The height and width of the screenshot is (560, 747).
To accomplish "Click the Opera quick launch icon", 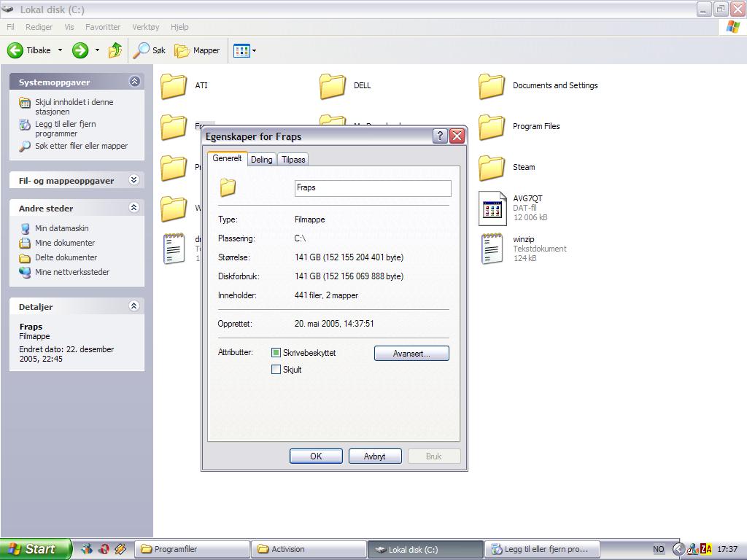I will (104, 549).
